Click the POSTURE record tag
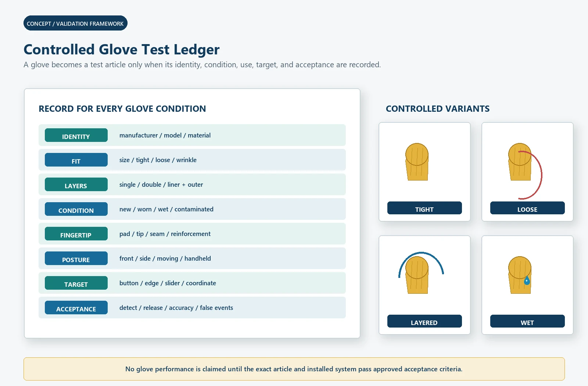The image size is (588, 386). click(76, 258)
